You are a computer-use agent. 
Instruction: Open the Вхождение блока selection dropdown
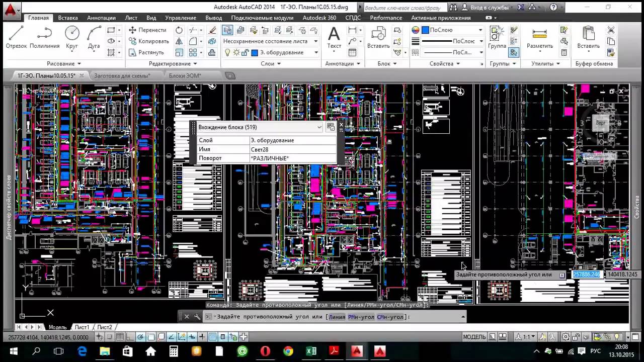tap(319, 127)
